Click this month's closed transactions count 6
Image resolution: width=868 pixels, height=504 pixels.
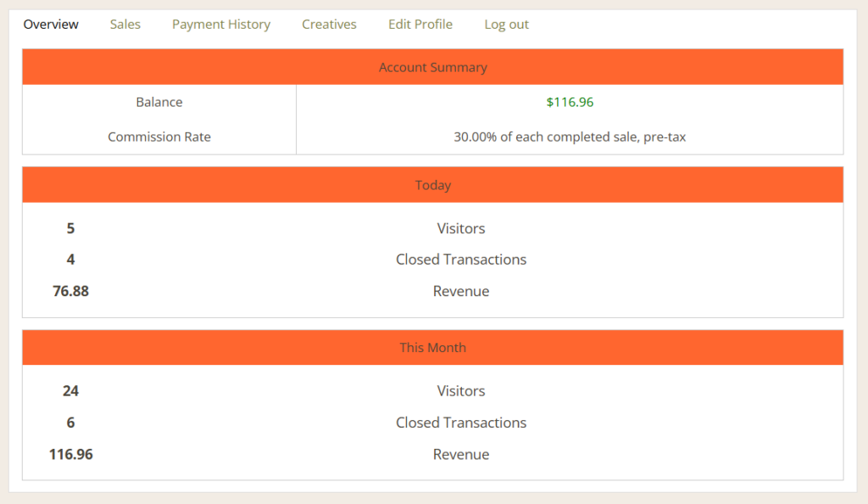point(70,423)
